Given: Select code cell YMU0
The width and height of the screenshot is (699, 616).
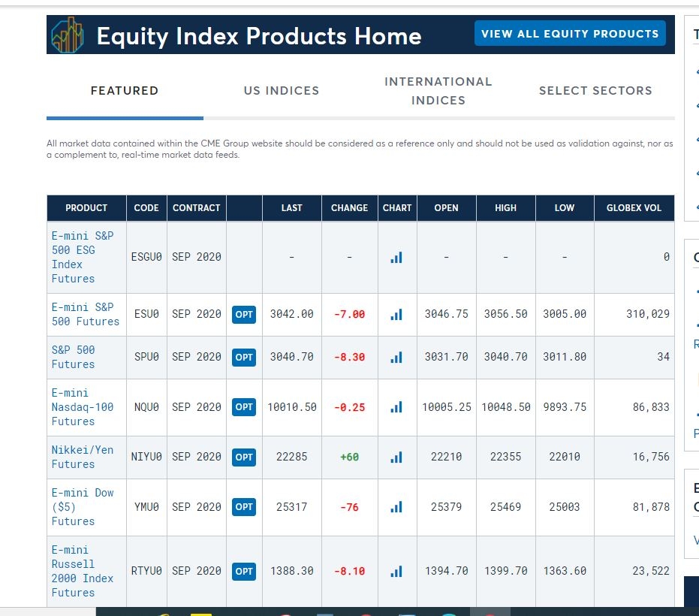Looking at the screenshot, I should pos(146,507).
